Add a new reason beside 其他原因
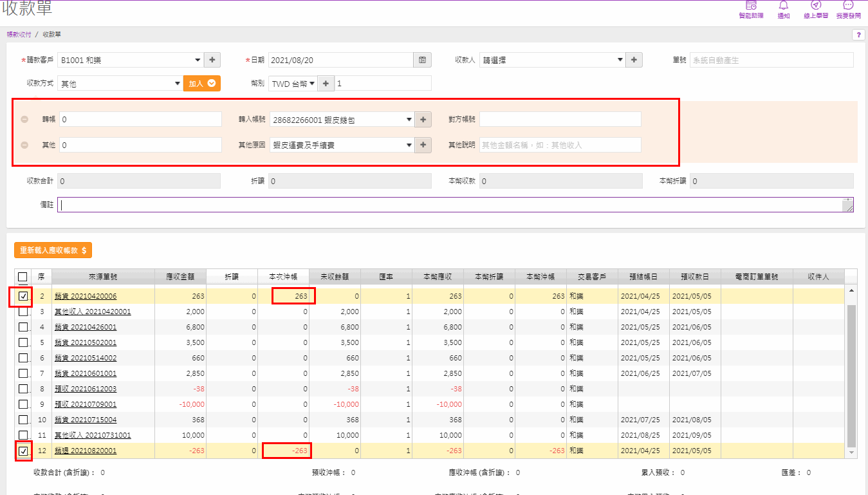 [423, 145]
